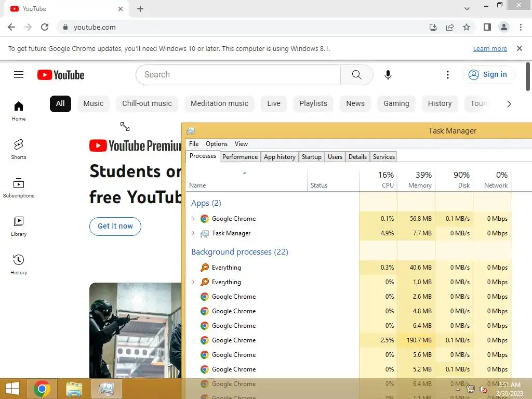The image size is (532, 399).
Task: Open Task Manager View menu
Action: click(241, 144)
